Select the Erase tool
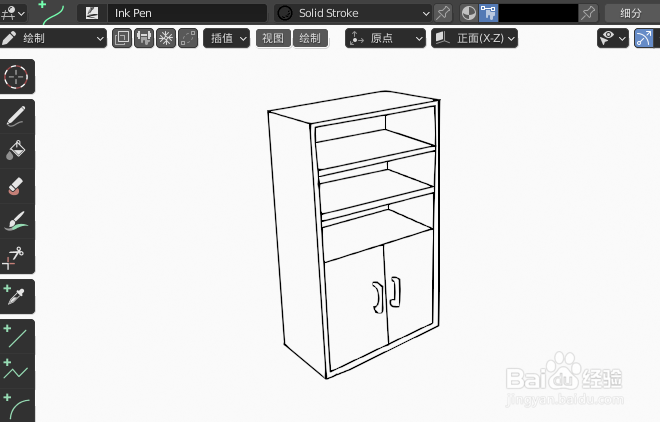 point(17,186)
